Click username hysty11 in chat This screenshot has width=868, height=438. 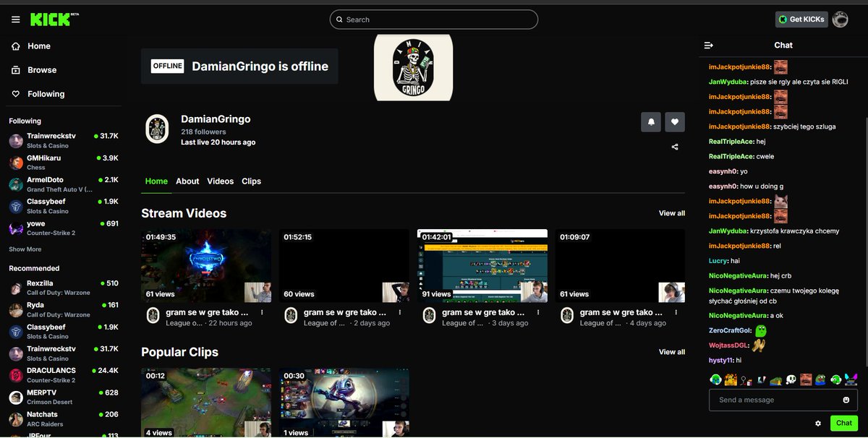(x=720, y=360)
